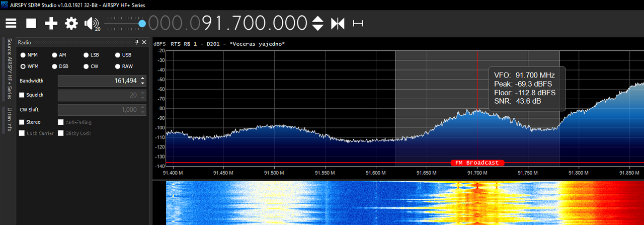Click the -60 dBFS scale label
This screenshot has width=644, height=225.
click(x=162, y=89)
